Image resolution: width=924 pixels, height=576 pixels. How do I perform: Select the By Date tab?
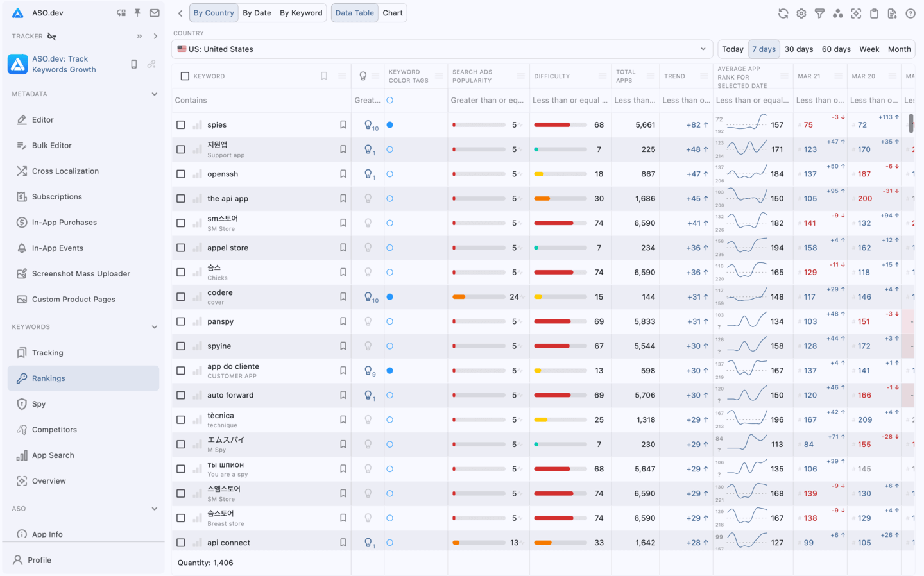pyautogui.click(x=257, y=12)
